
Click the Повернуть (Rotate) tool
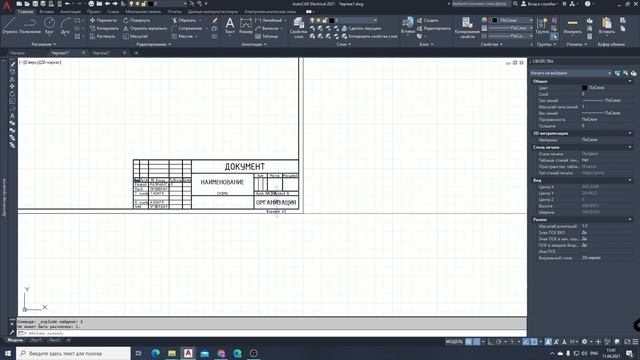point(136,20)
